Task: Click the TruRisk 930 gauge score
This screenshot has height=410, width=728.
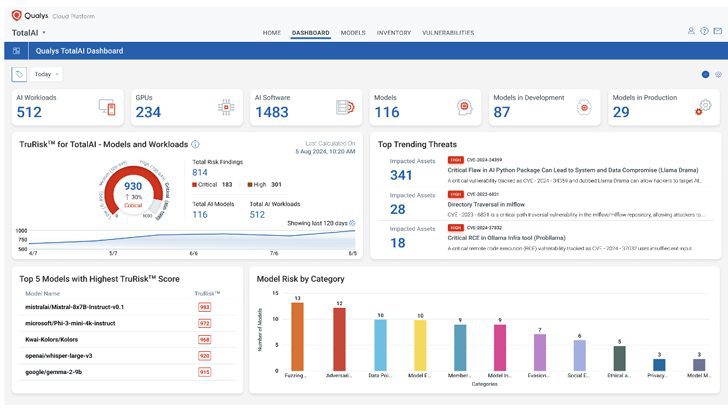Action: pyautogui.click(x=133, y=186)
